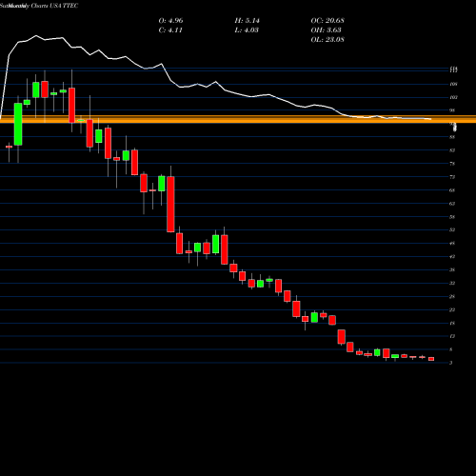
Task: Click the 28 price axis label
Action: 452,296
